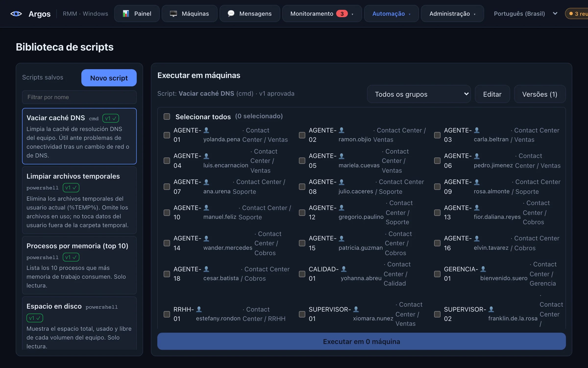Click the user icon next to AGENTE-01
This screenshot has height=368, width=588.
pyautogui.click(x=207, y=130)
